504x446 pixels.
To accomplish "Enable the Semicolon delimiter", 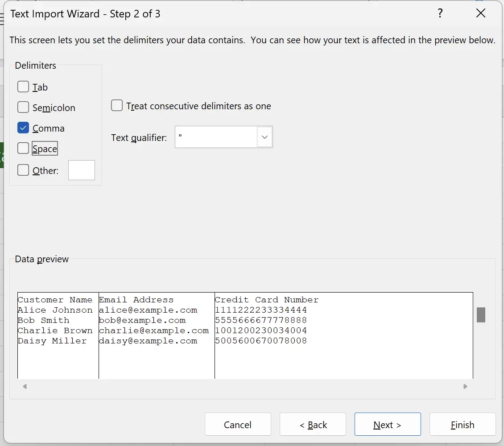I will [x=23, y=107].
